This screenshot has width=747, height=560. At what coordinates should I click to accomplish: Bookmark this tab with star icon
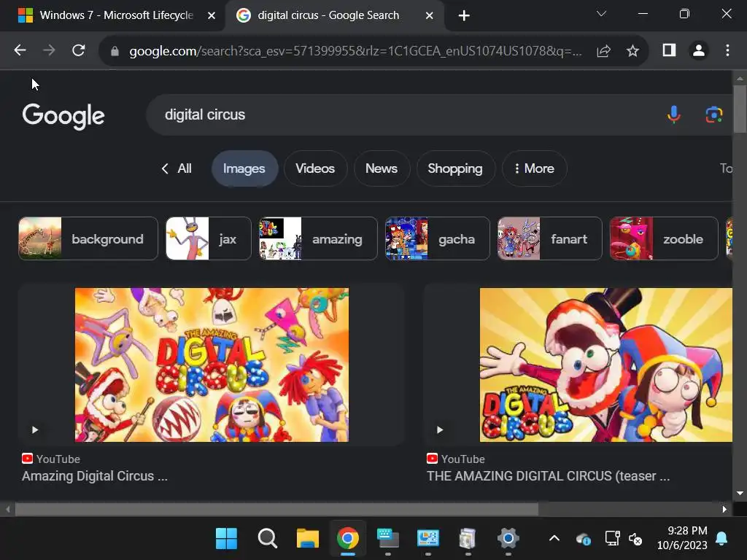coord(632,50)
